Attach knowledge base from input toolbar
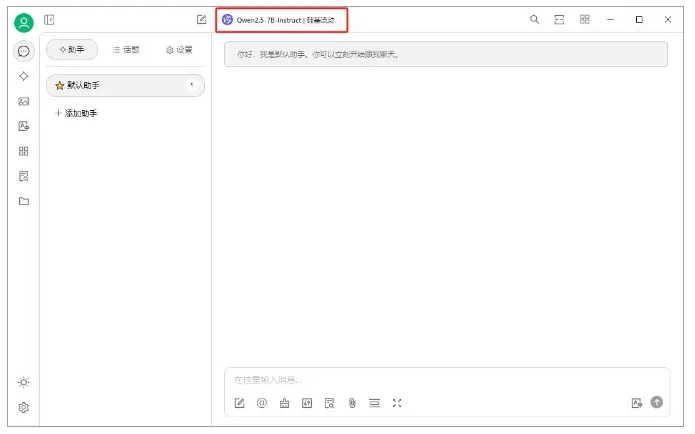This screenshot has width=695, height=434. pos(330,403)
